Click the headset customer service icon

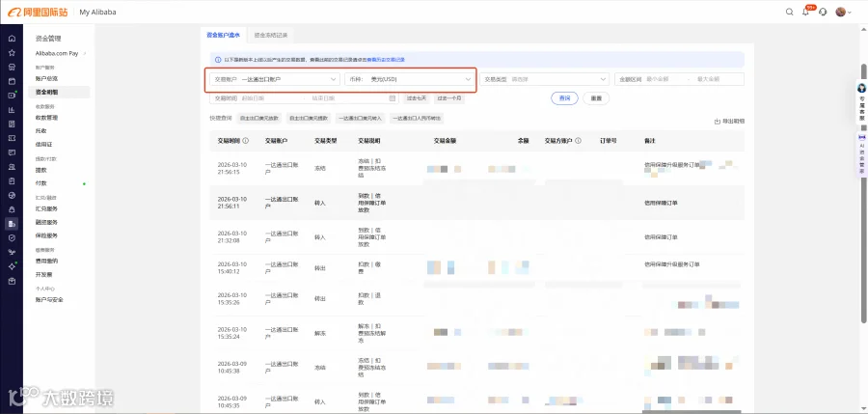click(x=824, y=12)
